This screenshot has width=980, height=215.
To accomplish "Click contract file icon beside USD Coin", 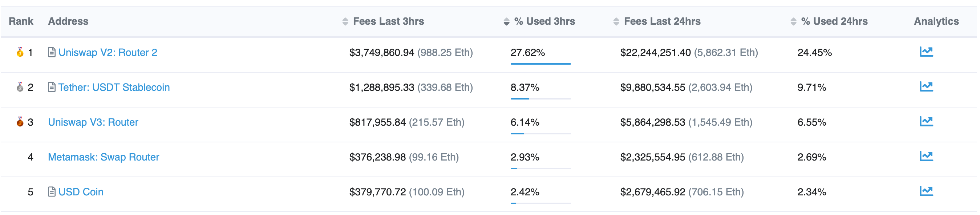I will pyautogui.click(x=52, y=192).
